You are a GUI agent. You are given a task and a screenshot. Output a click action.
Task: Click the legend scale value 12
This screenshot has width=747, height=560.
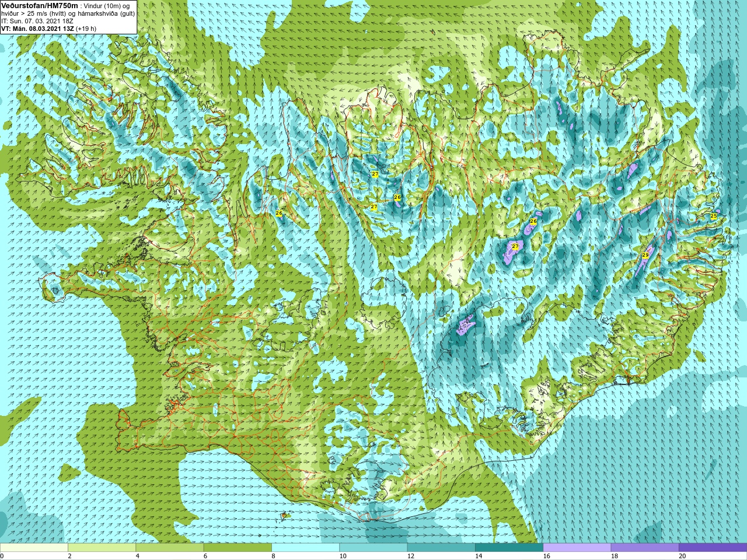tap(411, 556)
